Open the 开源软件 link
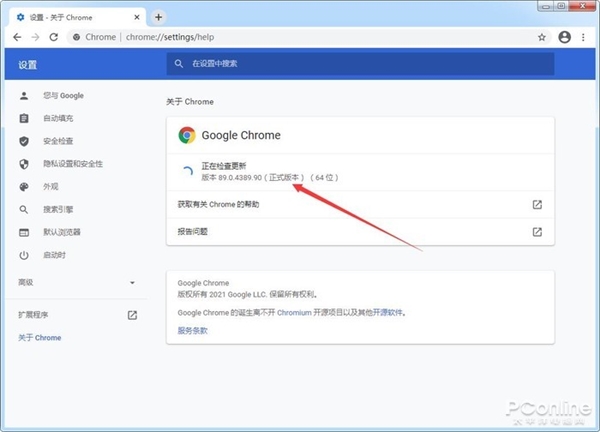Viewport: 600px width, 432px height. (x=388, y=313)
